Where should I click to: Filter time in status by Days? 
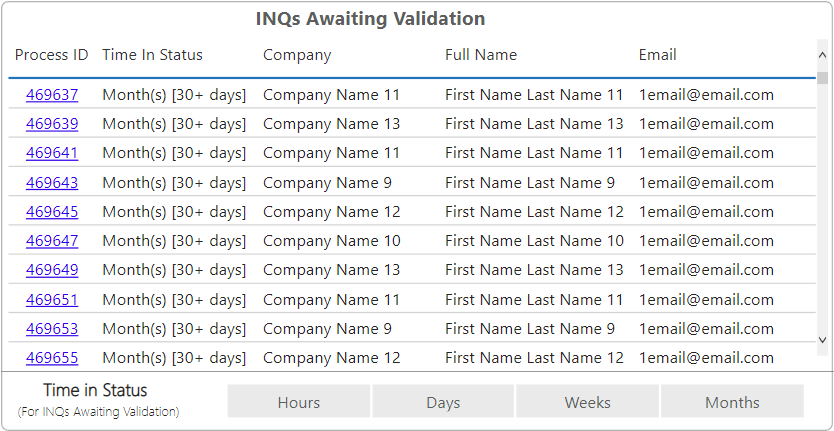(443, 402)
